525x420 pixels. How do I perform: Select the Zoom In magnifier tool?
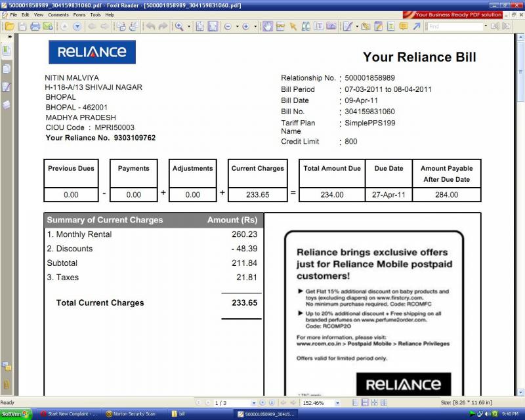(179, 26)
